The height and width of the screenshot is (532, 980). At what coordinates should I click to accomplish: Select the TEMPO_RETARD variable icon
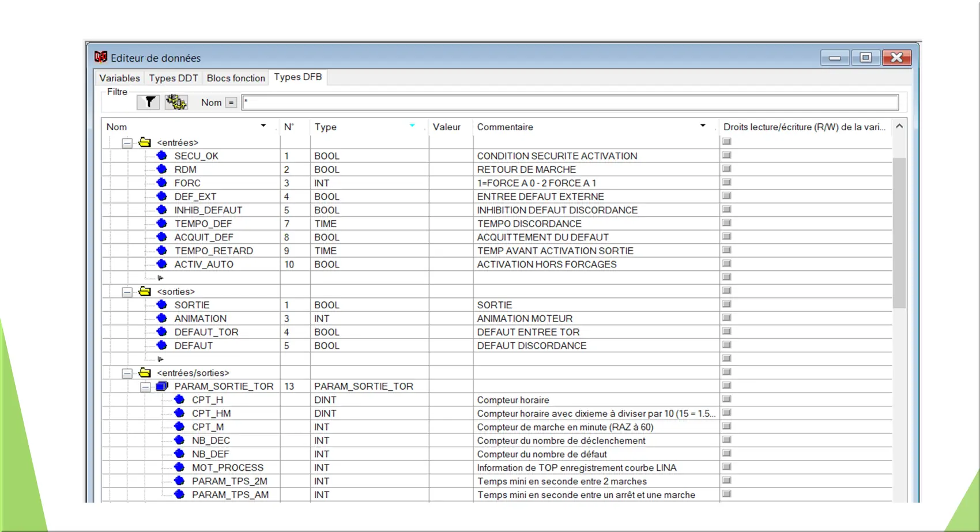[x=162, y=250]
